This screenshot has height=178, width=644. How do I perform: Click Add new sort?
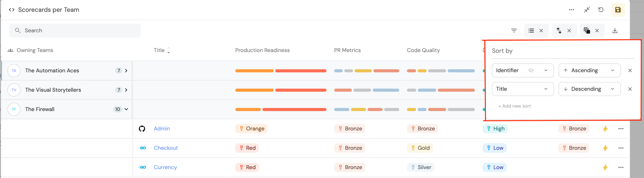click(x=514, y=106)
